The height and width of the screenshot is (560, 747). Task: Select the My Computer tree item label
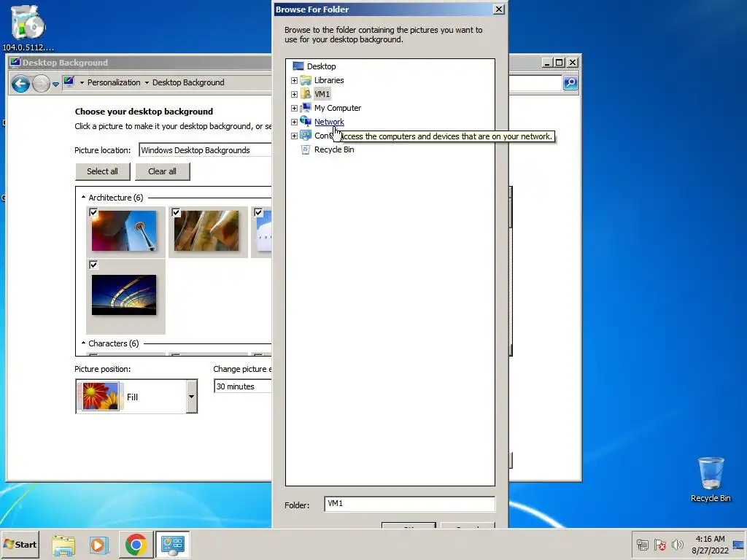[338, 108]
